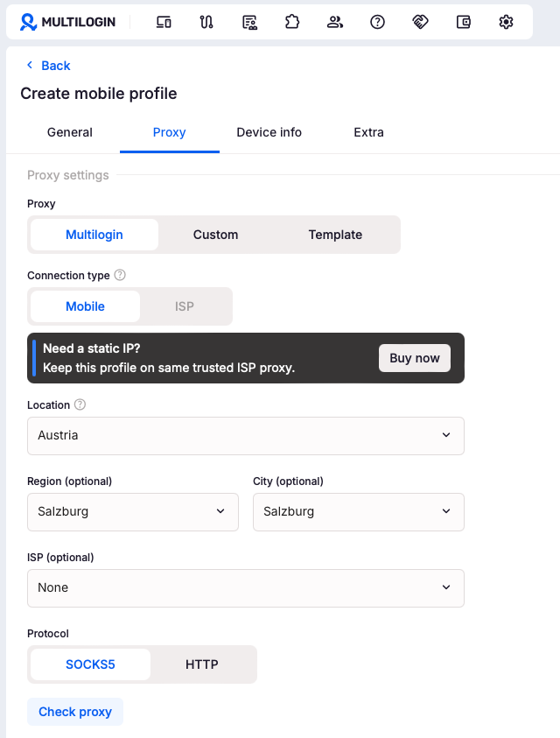Switch to the Device info tab
Image resolution: width=560 pixels, height=738 pixels.
click(x=269, y=132)
